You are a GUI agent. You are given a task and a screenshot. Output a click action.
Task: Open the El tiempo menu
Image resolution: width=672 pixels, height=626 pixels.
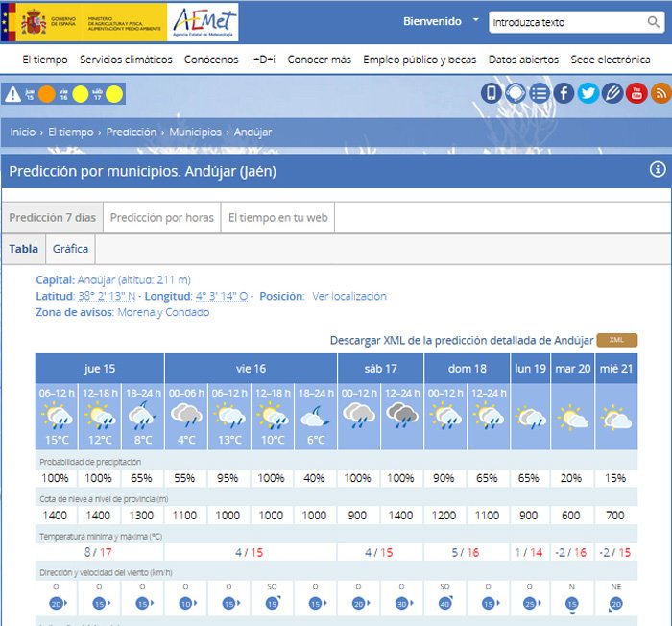tap(45, 60)
